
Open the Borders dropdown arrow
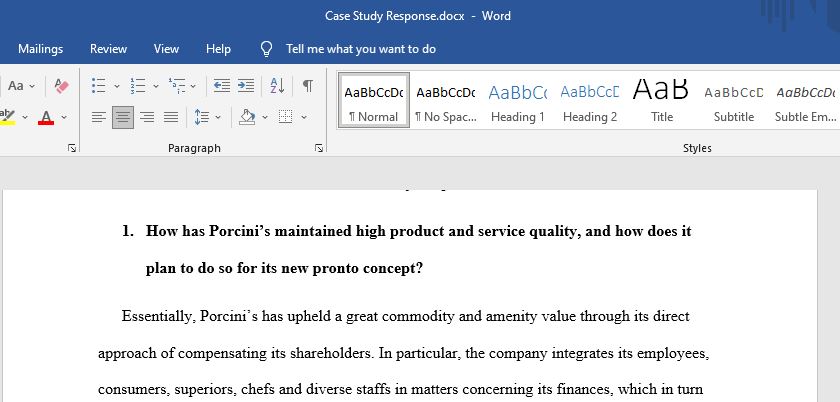[304, 117]
